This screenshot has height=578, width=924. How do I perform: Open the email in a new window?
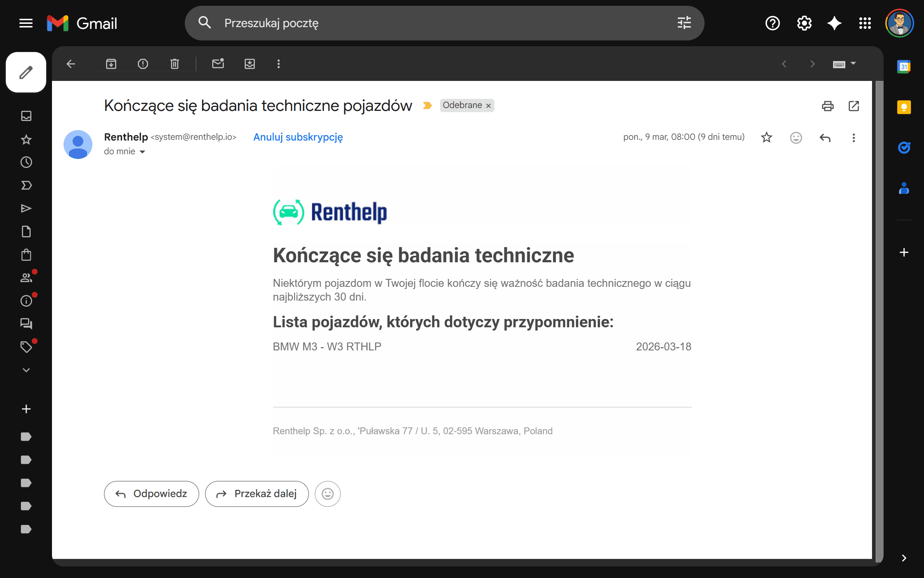coord(854,106)
